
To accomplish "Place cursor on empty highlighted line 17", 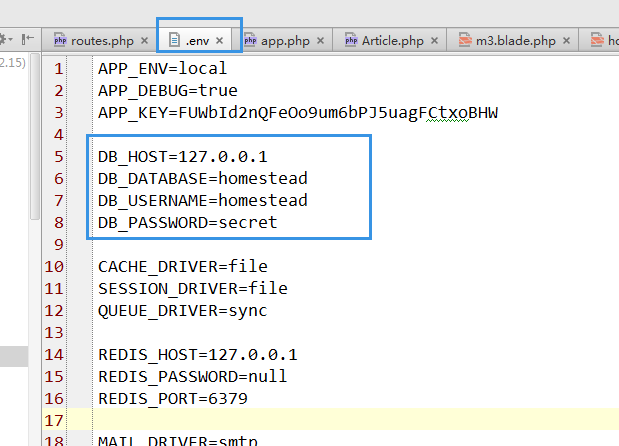I will 300,420.
